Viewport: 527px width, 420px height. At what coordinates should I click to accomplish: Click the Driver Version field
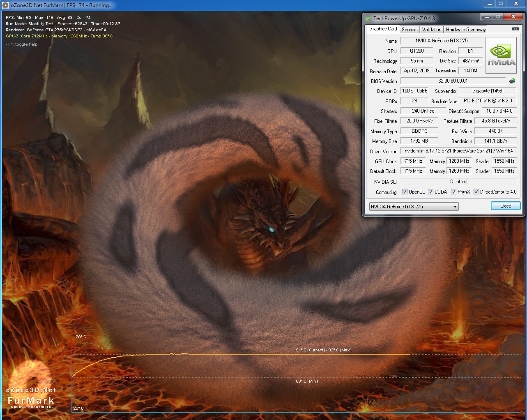458,151
